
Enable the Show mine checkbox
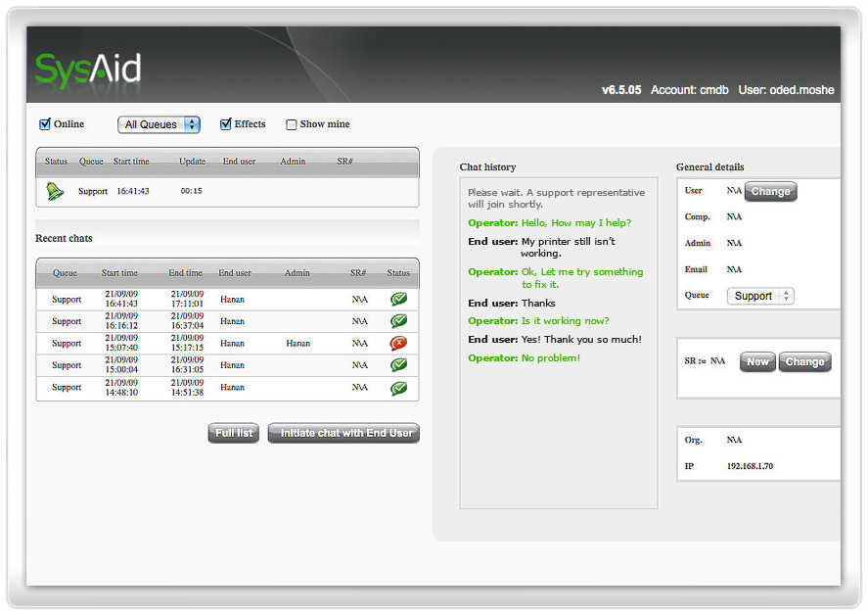click(291, 123)
